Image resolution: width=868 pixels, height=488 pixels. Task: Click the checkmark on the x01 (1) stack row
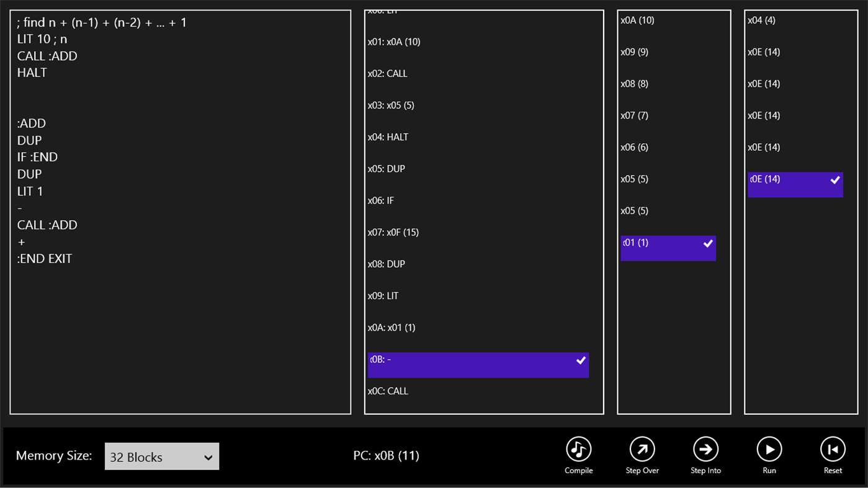pyautogui.click(x=708, y=244)
